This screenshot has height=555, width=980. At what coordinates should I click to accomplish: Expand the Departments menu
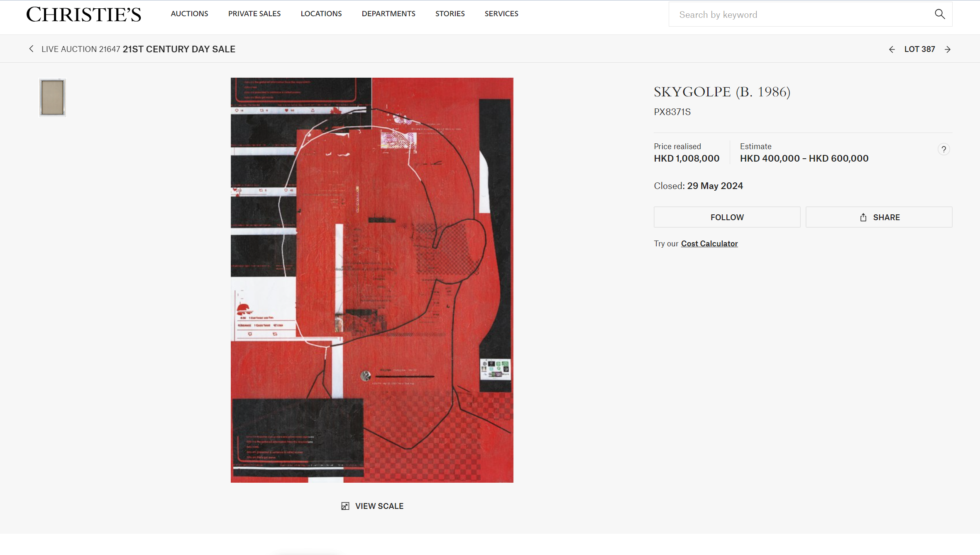tap(389, 14)
